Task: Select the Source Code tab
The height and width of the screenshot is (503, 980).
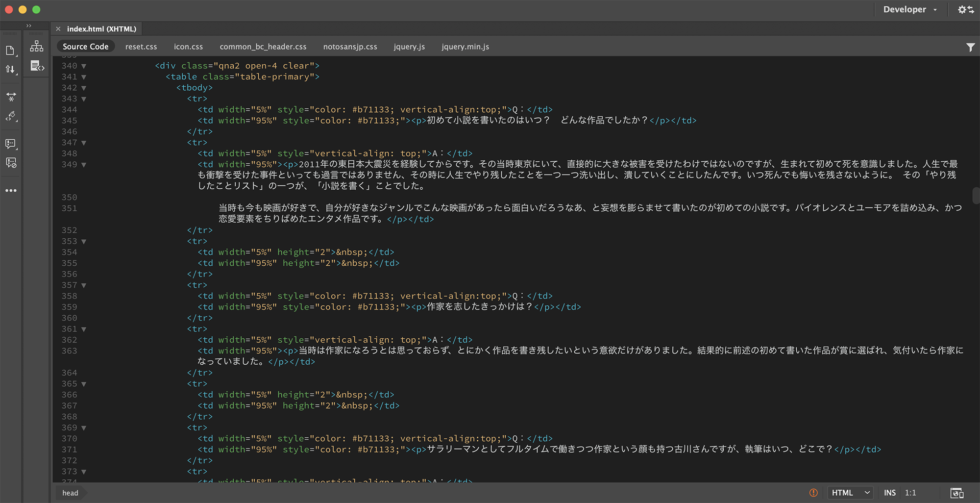Action: (85, 47)
